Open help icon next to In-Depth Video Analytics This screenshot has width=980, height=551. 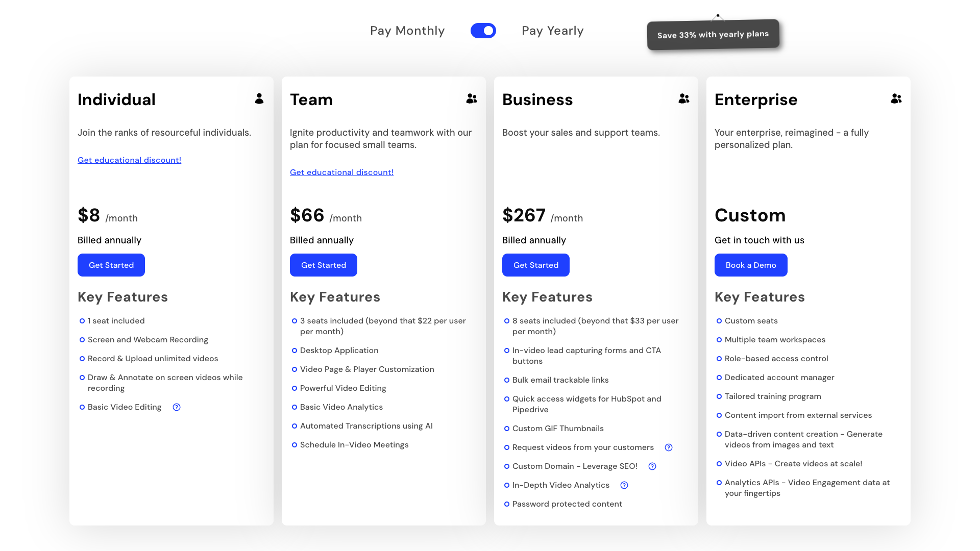pyautogui.click(x=624, y=485)
